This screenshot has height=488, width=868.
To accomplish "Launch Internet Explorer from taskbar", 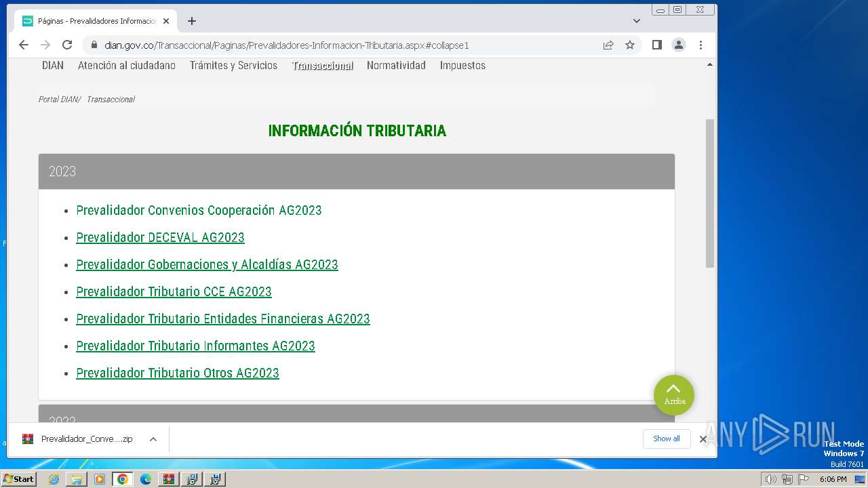I will click(x=54, y=479).
